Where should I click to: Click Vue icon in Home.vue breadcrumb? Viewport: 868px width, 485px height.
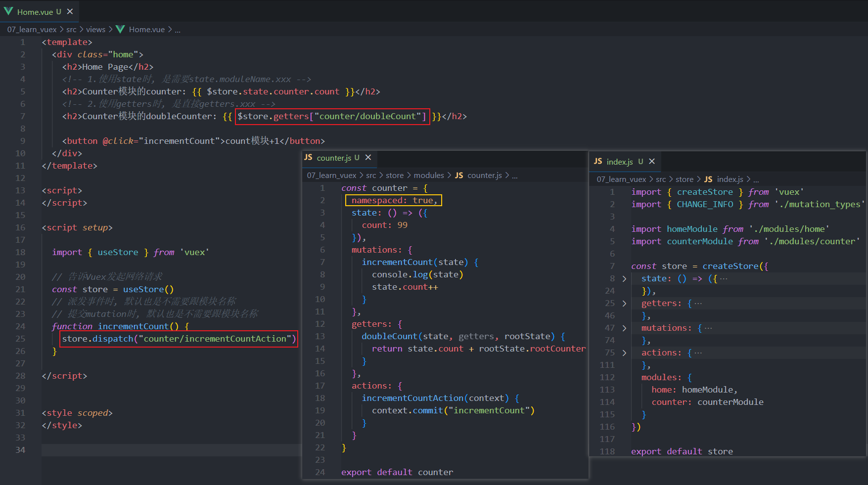click(x=120, y=29)
